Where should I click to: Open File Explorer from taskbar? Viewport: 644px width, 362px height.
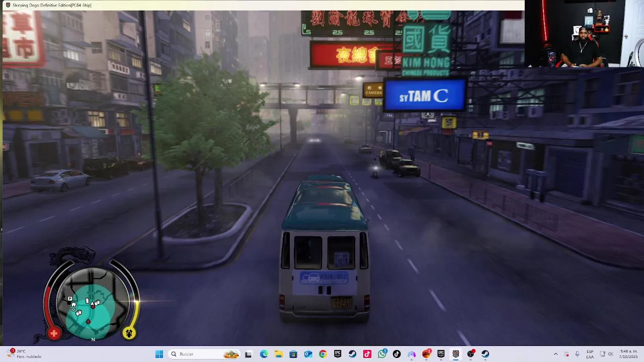pyautogui.click(x=278, y=354)
